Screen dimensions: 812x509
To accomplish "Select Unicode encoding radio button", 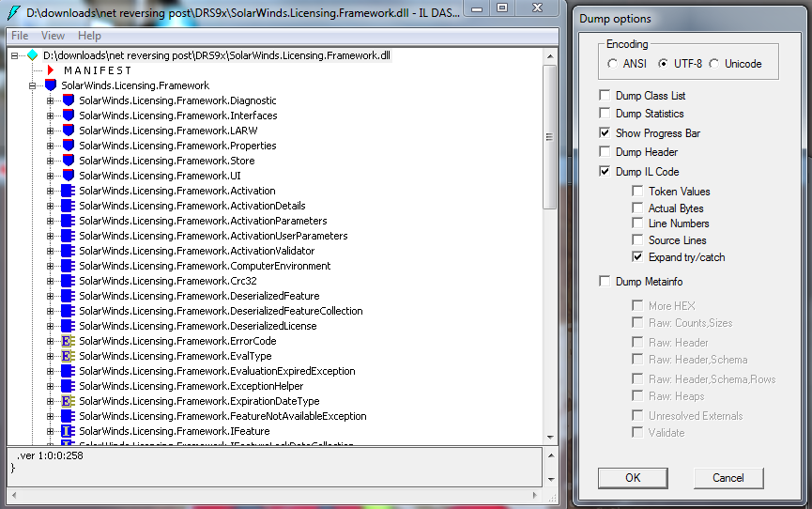I will [714, 63].
